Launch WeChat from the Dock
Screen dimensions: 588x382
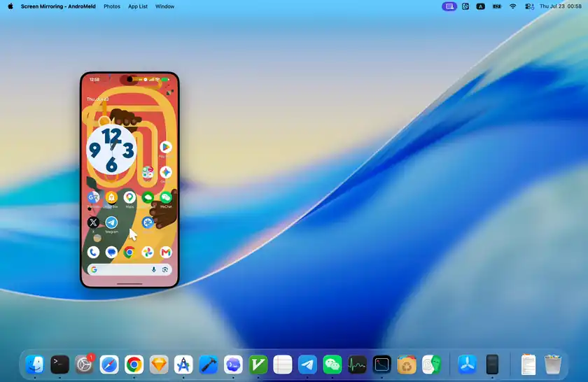pos(332,365)
